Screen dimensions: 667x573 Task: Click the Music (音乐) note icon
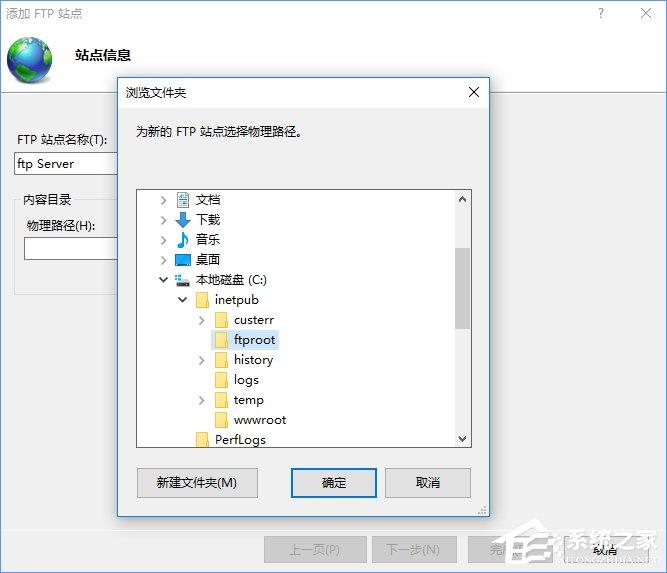[183, 240]
